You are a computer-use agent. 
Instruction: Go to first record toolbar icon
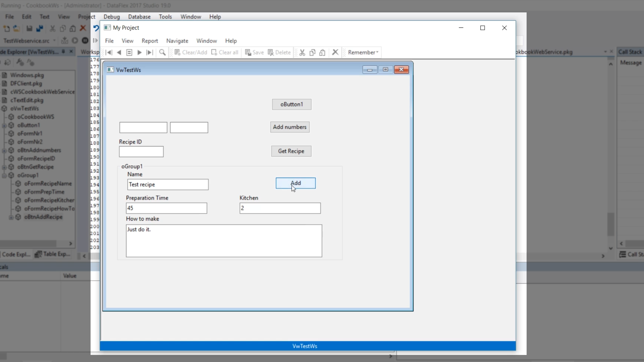click(109, 53)
